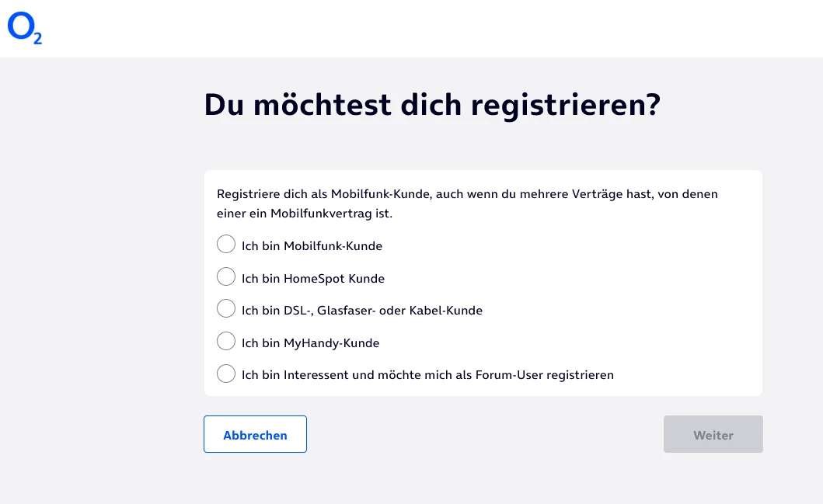This screenshot has height=504, width=823.
Task: Click the 'einer ein Mobilfunkvertrag ist.' text line
Action: click(x=305, y=214)
